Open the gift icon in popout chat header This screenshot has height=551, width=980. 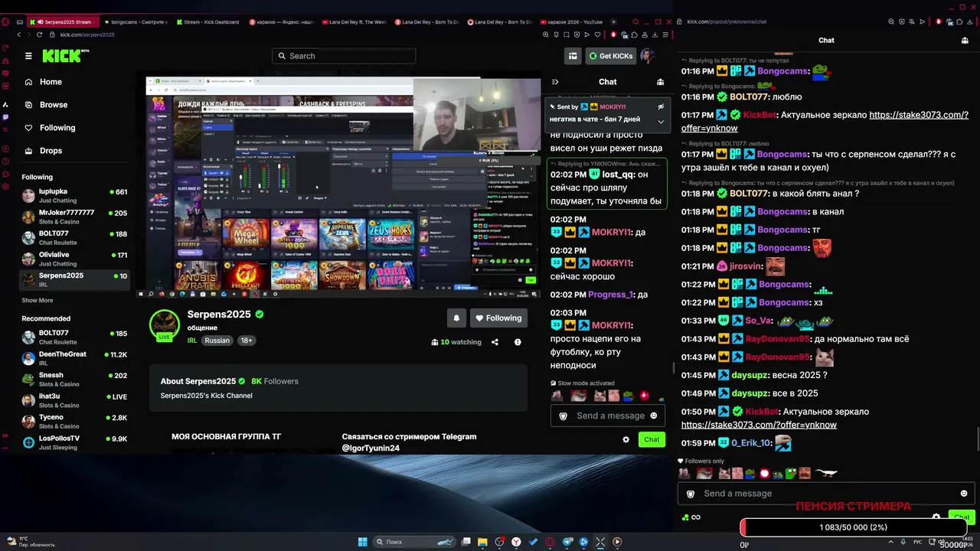point(965,41)
